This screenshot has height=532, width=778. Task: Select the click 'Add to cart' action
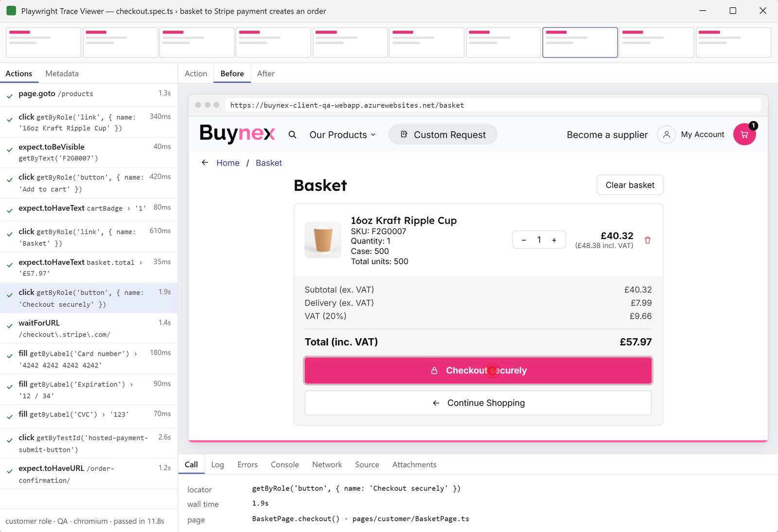(x=88, y=183)
